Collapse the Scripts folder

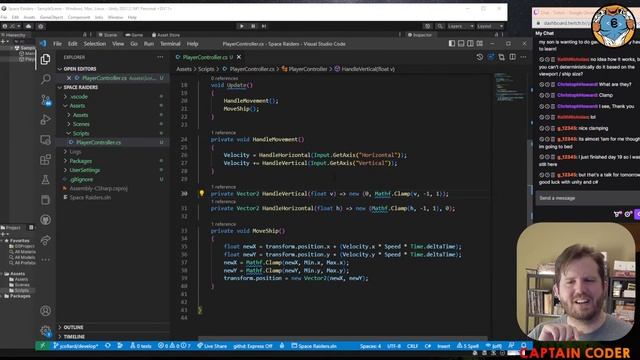click(113, 133)
